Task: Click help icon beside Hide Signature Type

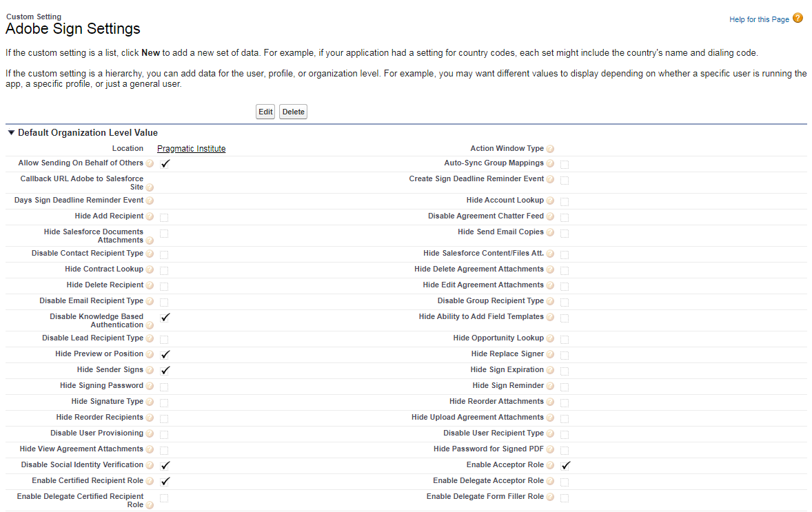Action: (x=150, y=402)
